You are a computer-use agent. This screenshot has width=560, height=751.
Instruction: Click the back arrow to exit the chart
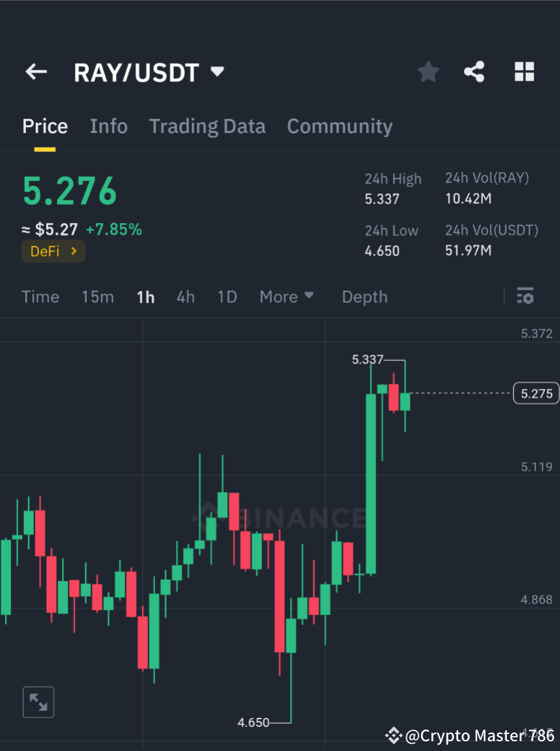36,71
